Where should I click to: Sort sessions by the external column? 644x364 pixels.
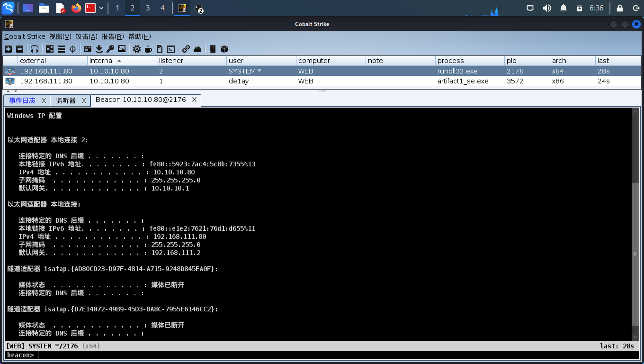(53, 61)
